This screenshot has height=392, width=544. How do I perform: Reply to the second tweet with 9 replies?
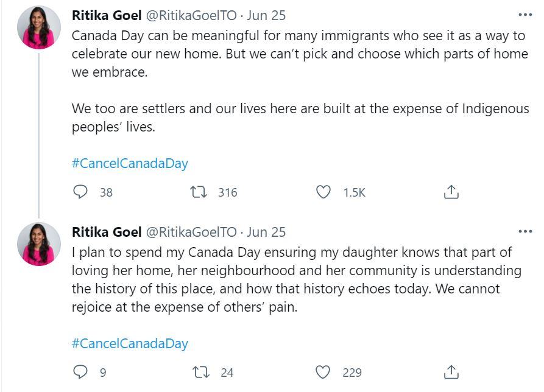coord(80,372)
